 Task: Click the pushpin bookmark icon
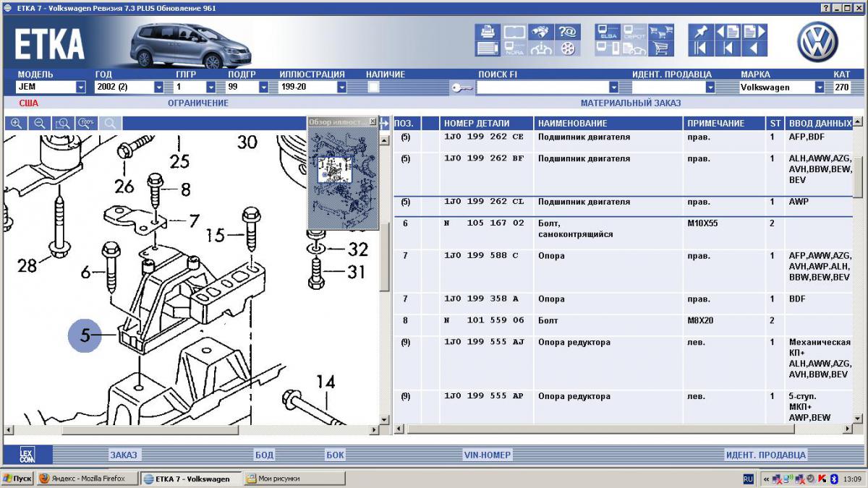click(x=701, y=32)
